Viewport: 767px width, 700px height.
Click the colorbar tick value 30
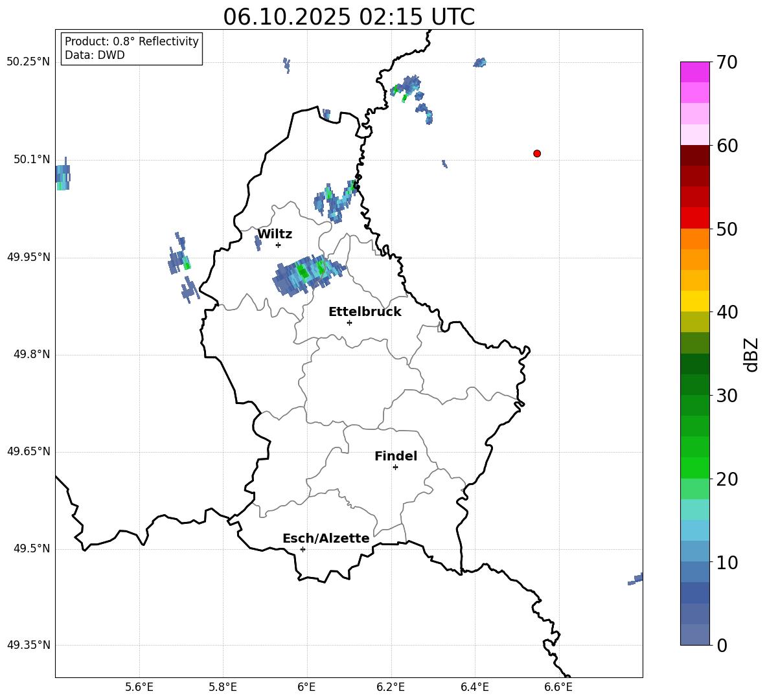[727, 396]
